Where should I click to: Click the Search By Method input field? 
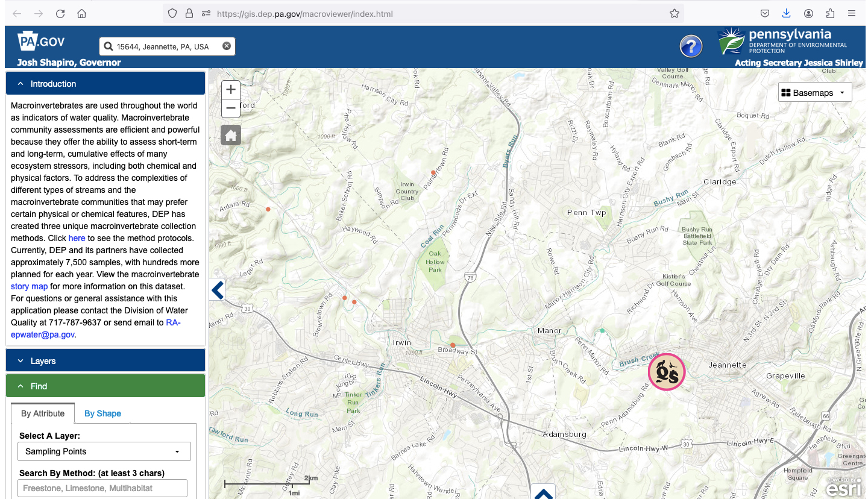point(102,488)
